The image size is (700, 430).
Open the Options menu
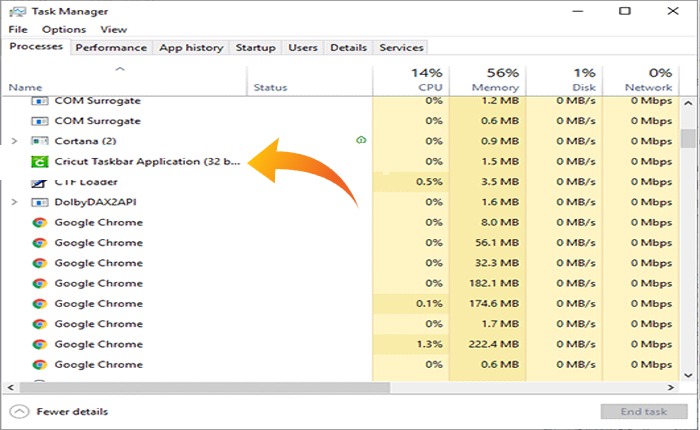tap(63, 30)
